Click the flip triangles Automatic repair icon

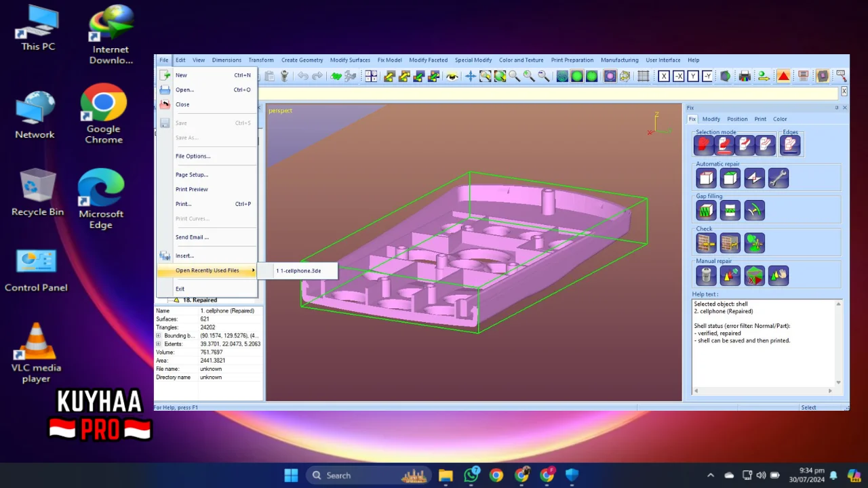coord(754,178)
